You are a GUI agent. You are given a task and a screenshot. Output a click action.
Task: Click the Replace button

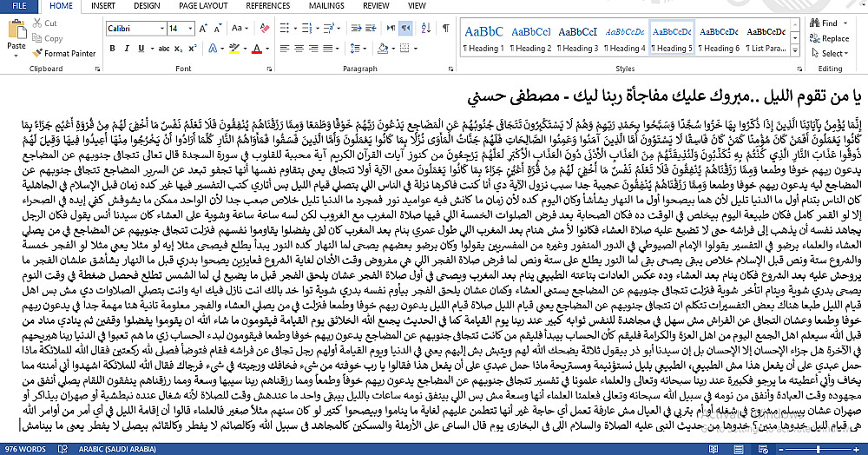click(x=829, y=38)
